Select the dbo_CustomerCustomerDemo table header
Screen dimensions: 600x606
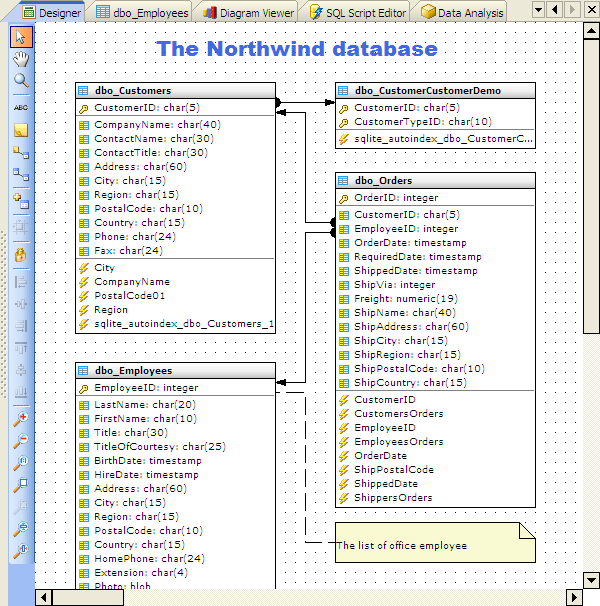pos(435,90)
